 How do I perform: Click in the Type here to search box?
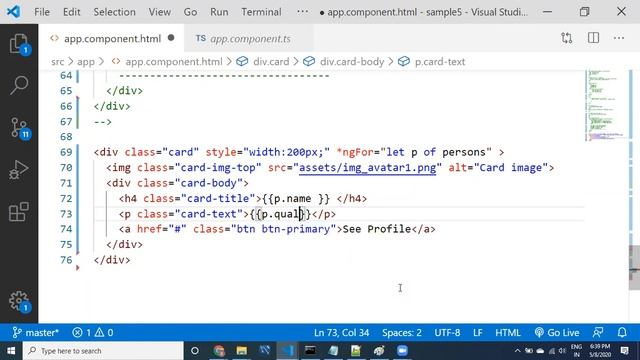coord(103,351)
